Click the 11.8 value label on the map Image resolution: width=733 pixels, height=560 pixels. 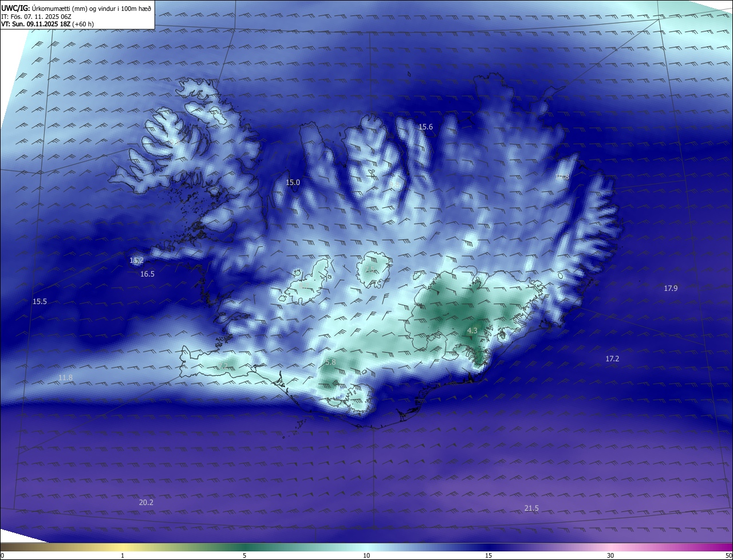point(65,378)
